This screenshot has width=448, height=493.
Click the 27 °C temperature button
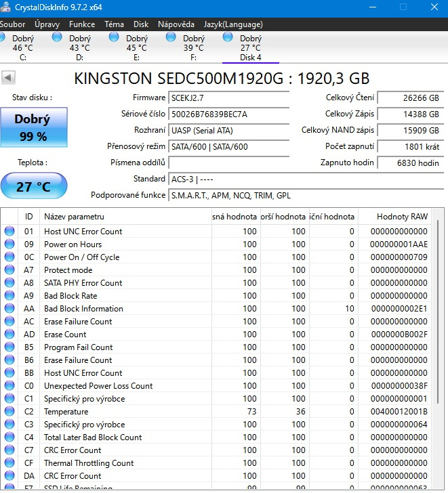34,186
